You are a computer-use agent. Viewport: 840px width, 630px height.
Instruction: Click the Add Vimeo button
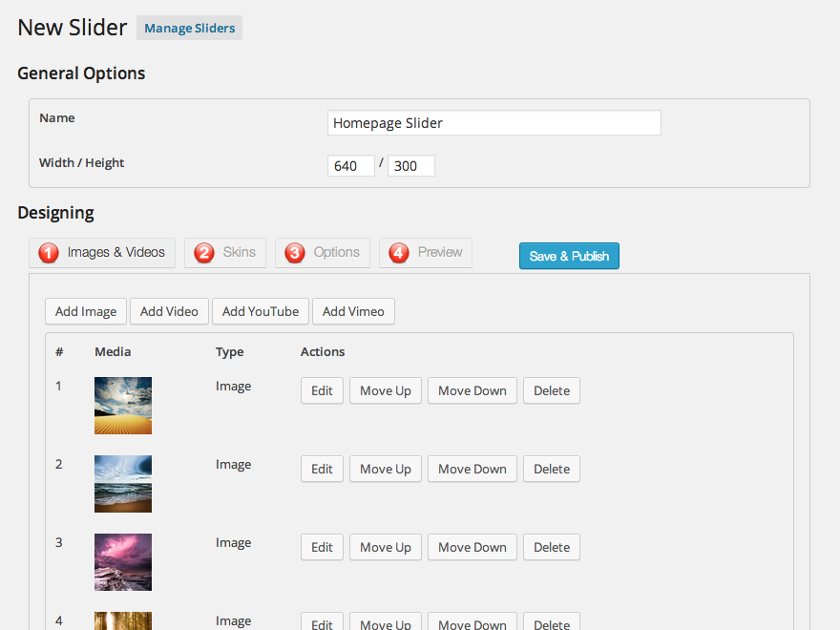[353, 311]
